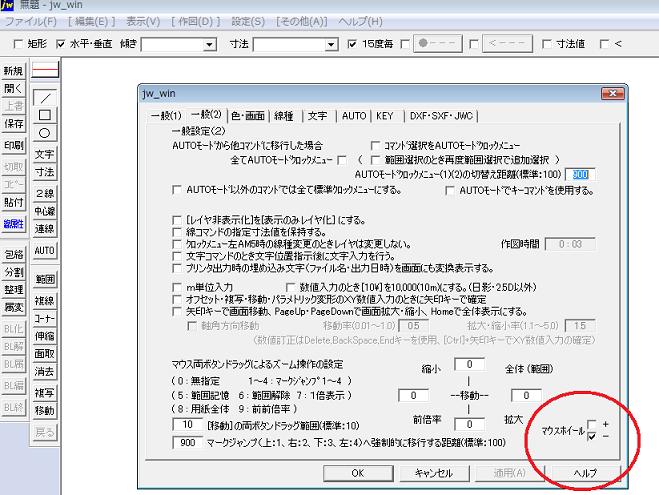Click the AUTO tool button in the sidebar
Image resolution: width=659 pixels, height=495 pixels.
(x=45, y=250)
